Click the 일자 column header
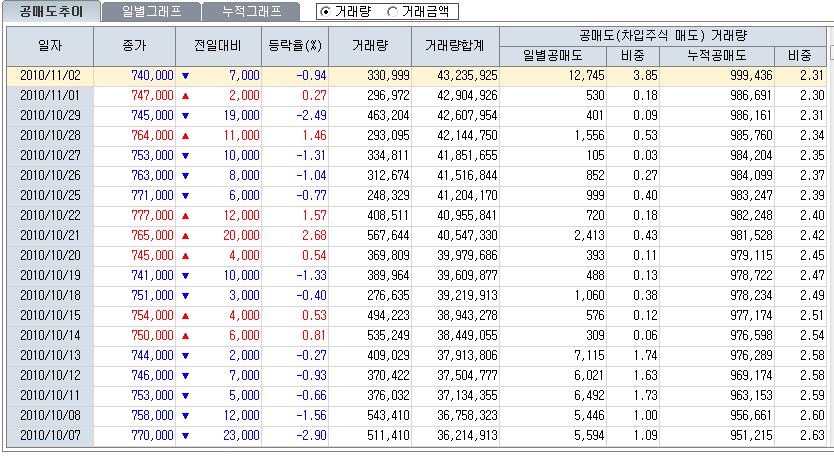 50,45
